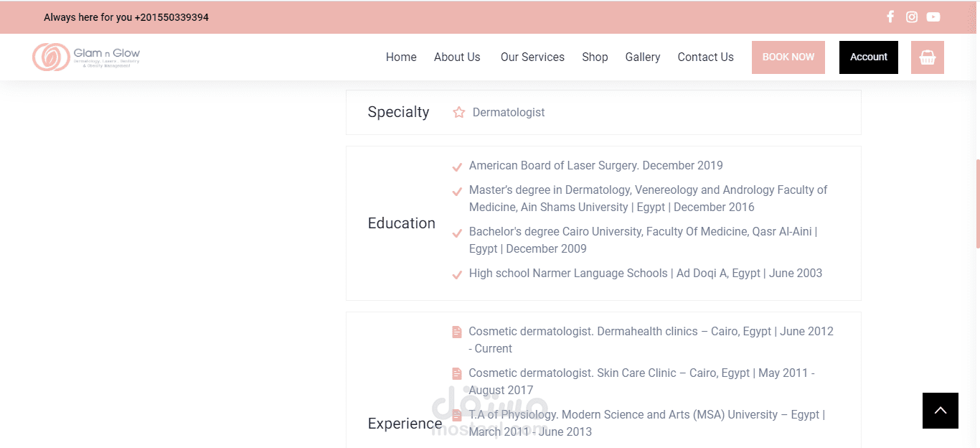Viewport: 980px width, 448px height.
Task: Navigate to the Shop page
Action: (595, 57)
